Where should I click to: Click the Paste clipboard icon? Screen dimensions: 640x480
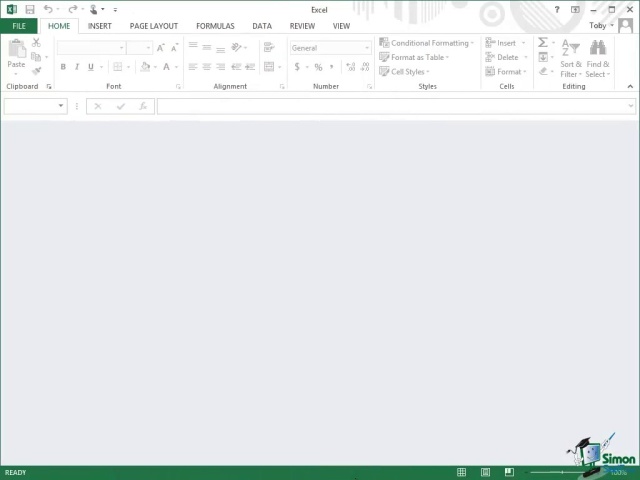point(17,49)
